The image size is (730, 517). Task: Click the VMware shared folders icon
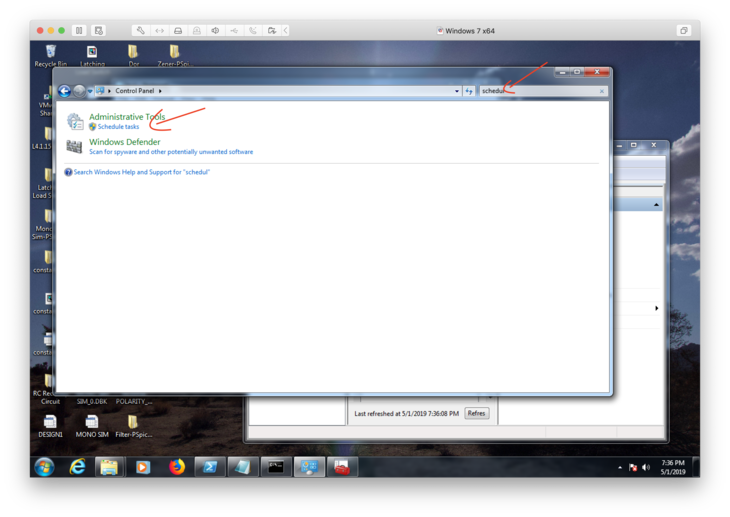pos(271,31)
